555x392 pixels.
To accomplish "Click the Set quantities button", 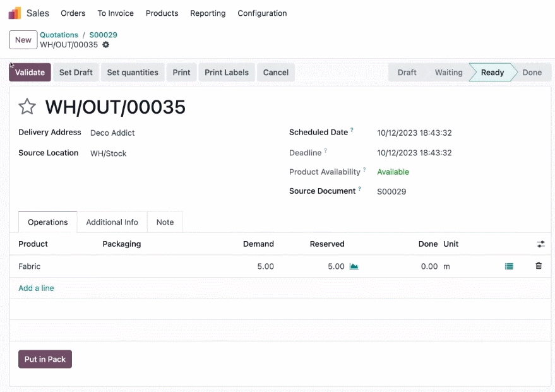I will [x=133, y=72].
